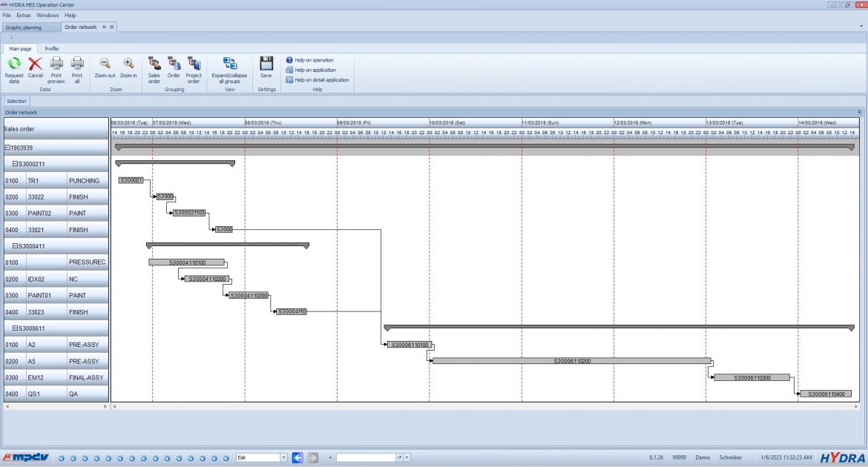Open the Esk language dropdown
Screen dimensions: 868x467
coord(285,457)
